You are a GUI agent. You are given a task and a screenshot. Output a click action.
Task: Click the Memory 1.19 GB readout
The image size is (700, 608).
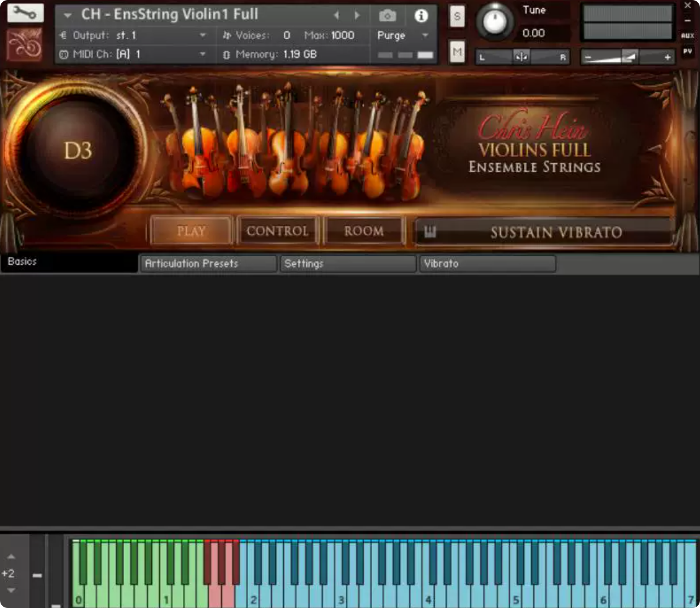point(276,54)
